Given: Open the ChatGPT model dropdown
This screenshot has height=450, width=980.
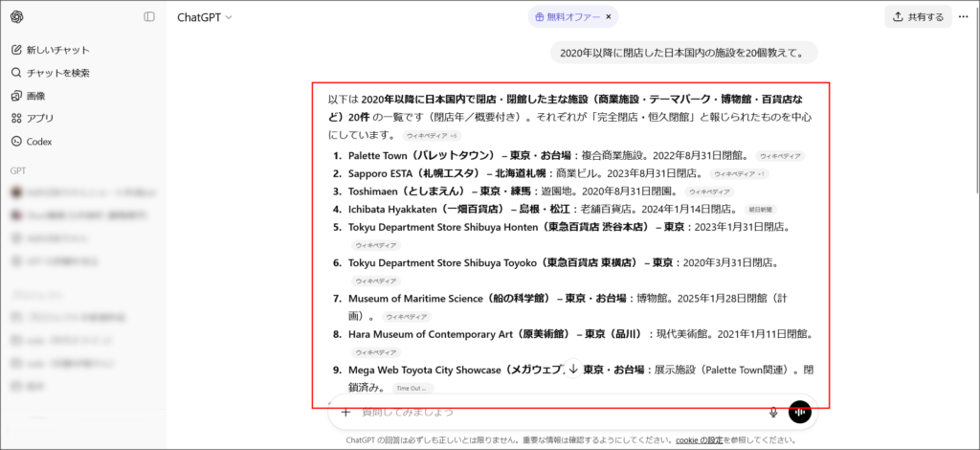Looking at the screenshot, I should (x=205, y=17).
